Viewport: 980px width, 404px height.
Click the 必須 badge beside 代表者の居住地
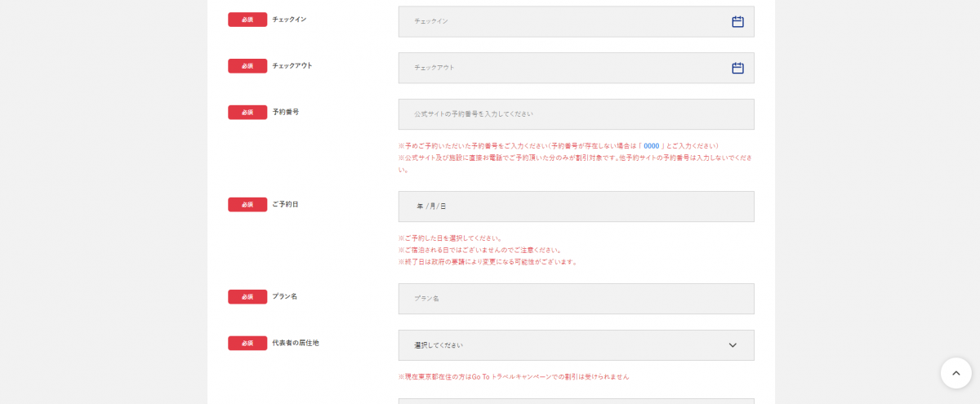pos(247,343)
